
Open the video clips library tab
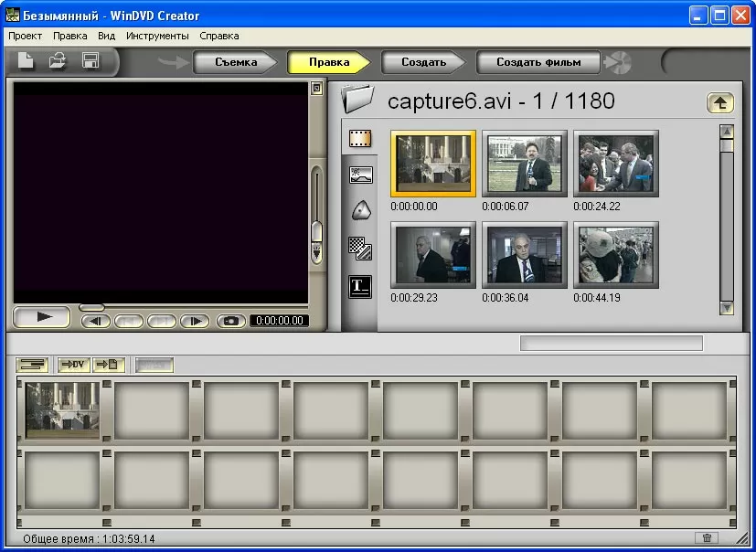[360, 139]
